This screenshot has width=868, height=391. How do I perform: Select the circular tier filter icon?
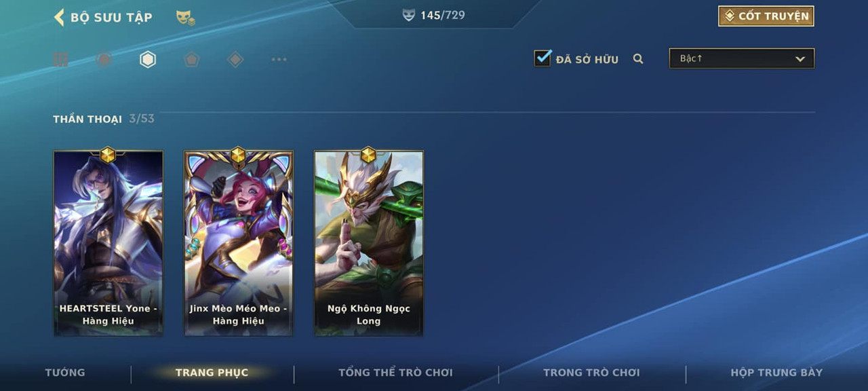pyautogui.click(x=104, y=60)
